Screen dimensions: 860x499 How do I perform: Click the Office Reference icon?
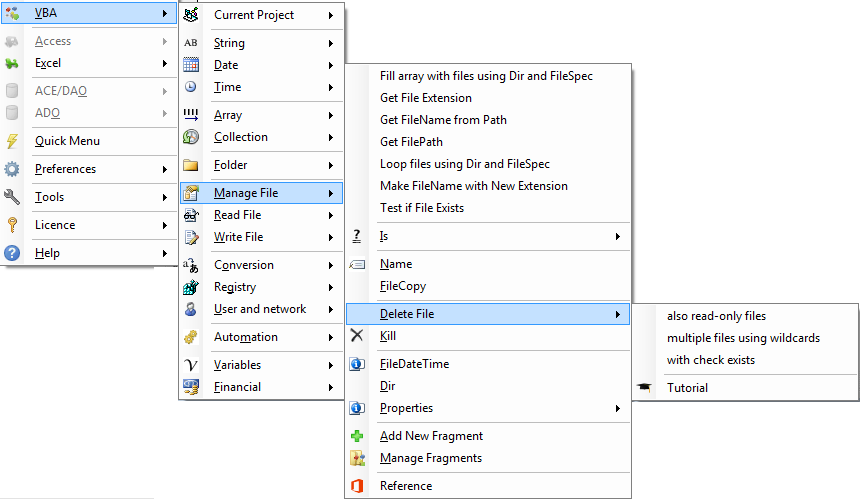tap(357, 485)
